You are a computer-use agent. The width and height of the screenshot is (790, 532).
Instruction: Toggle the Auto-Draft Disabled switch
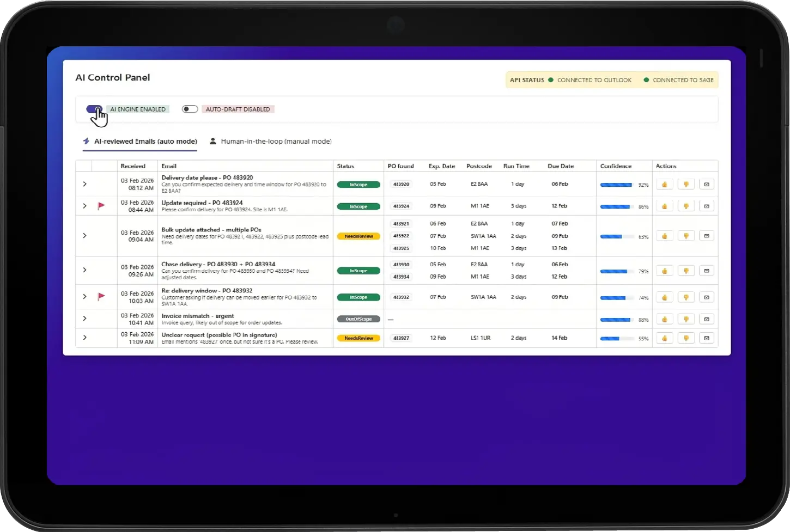(190, 109)
